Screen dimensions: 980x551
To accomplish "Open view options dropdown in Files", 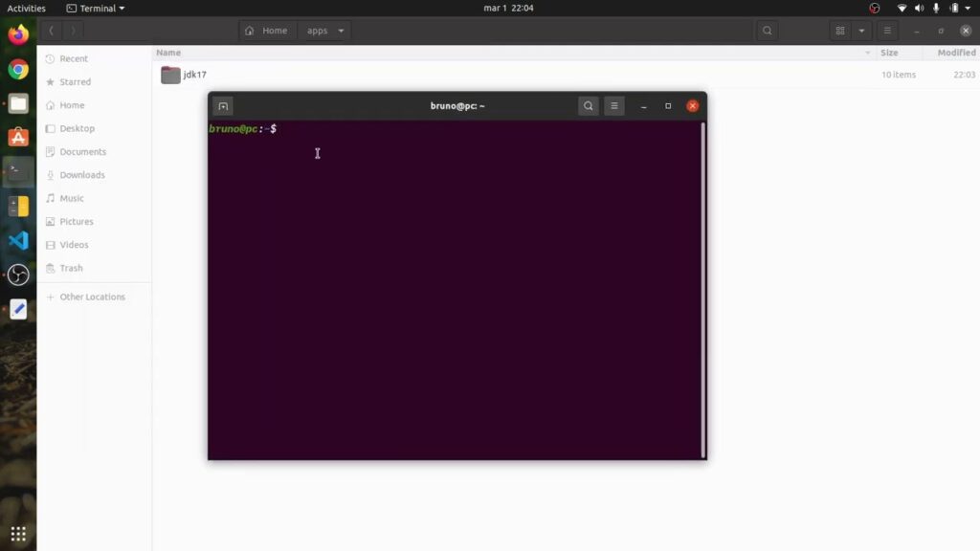I will 861,31.
